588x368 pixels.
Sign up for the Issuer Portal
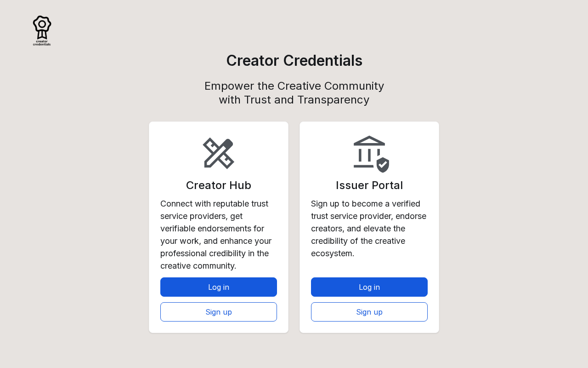point(369,312)
